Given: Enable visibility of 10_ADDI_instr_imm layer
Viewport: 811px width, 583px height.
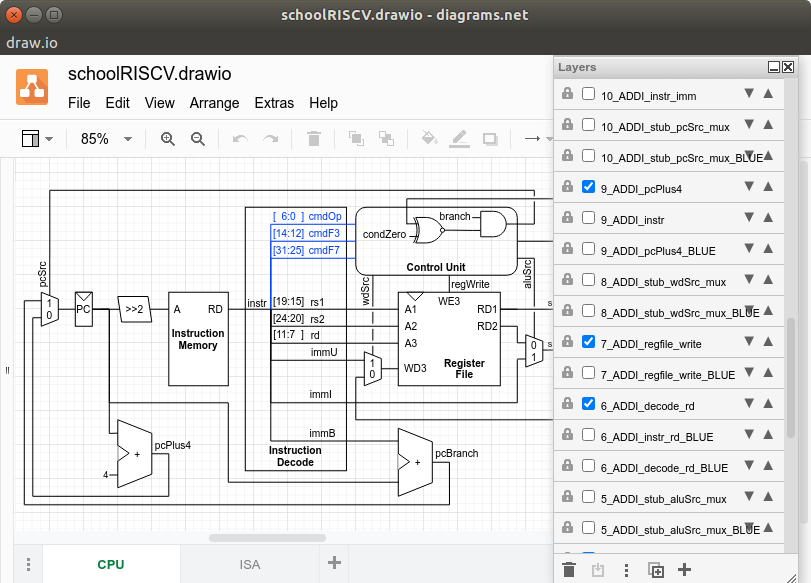Looking at the screenshot, I should point(587,93).
